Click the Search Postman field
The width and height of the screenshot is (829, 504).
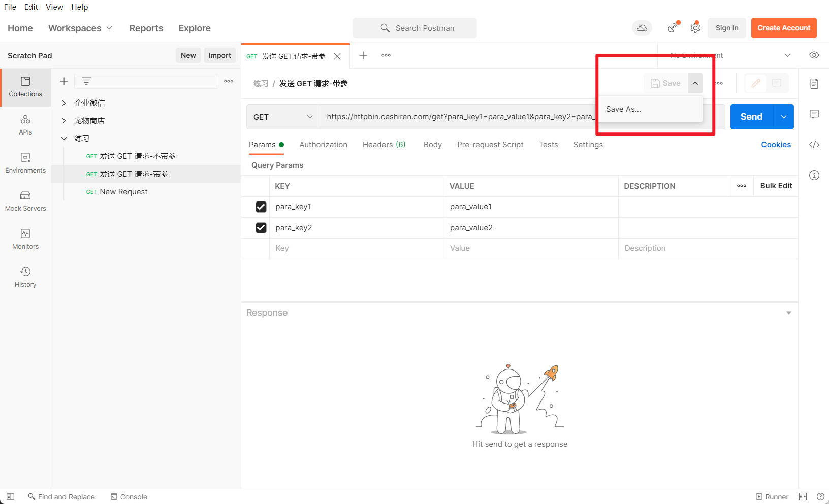point(414,28)
